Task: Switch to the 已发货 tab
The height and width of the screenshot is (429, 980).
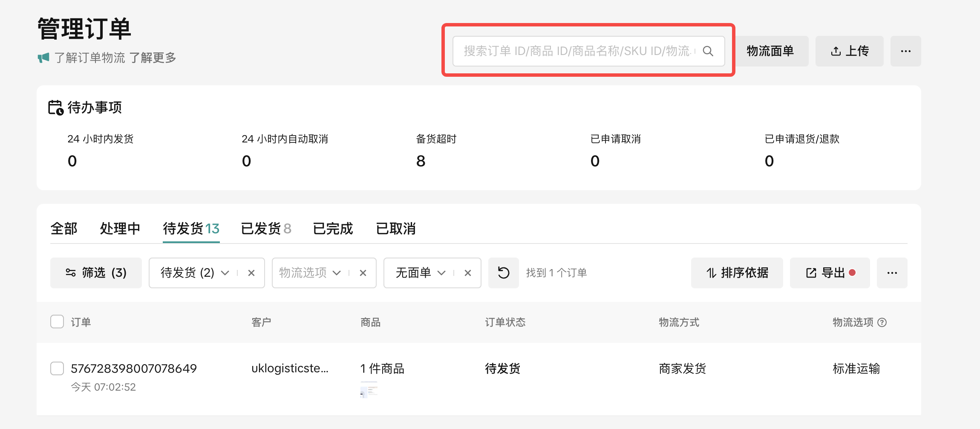Action: 265,229
